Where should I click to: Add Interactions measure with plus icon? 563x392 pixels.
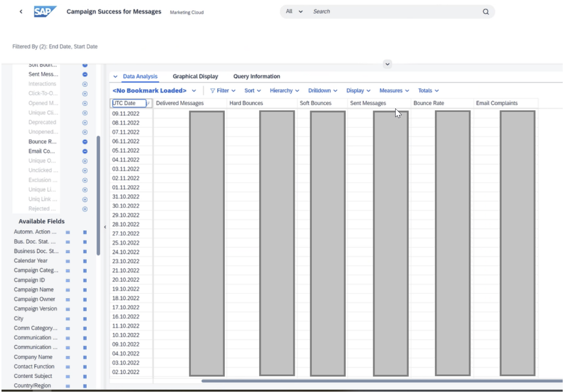coord(85,84)
